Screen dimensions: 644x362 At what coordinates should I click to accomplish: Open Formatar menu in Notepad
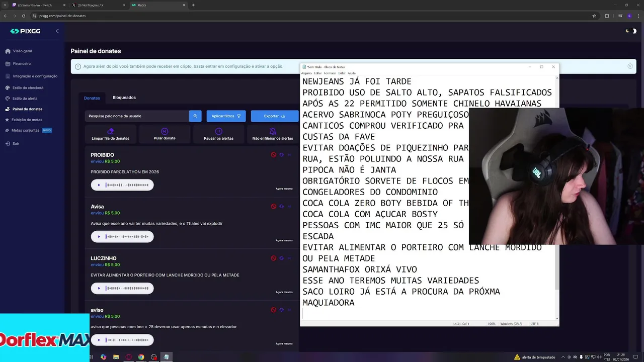330,73
